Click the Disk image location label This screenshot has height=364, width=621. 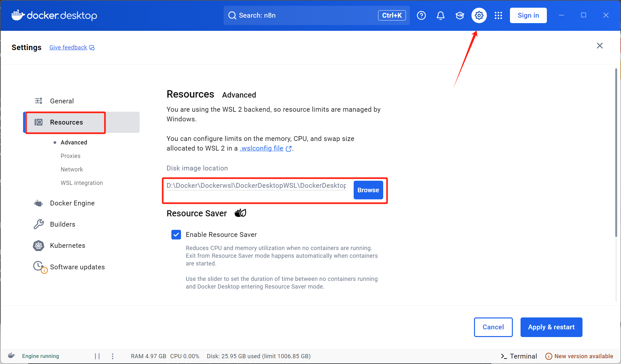click(x=197, y=168)
